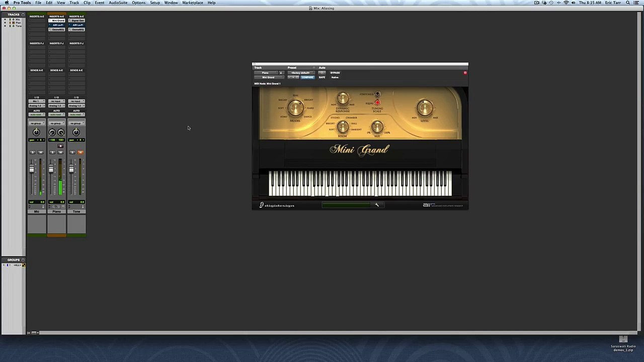The height and width of the screenshot is (362, 644).
Task: Click the Apple menu icon
Action: (7, 3)
